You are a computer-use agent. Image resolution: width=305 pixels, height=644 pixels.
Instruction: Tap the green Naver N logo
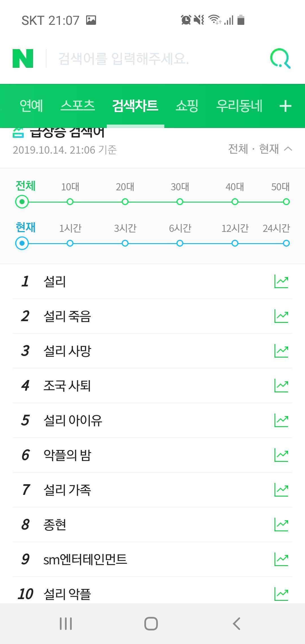(x=23, y=58)
